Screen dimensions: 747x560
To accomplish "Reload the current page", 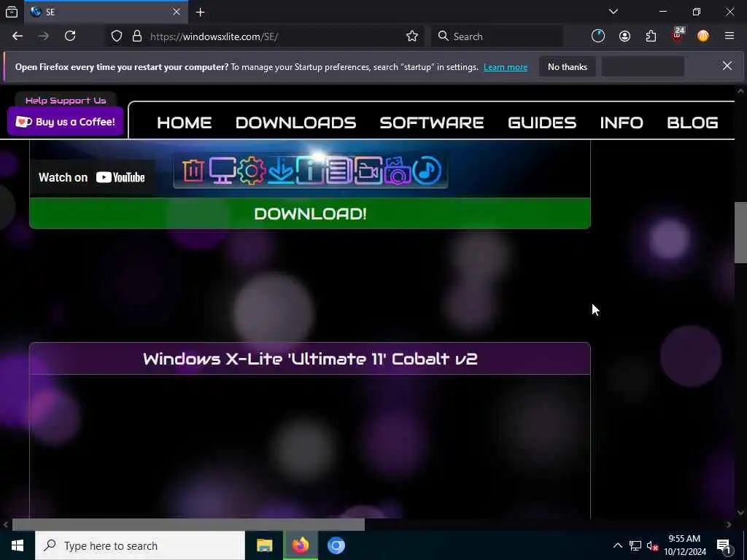I will point(70,36).
